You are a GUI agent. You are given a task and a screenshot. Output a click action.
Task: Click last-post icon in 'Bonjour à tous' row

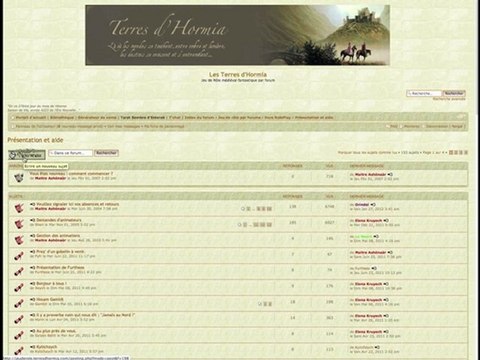[x=386, y=284]
